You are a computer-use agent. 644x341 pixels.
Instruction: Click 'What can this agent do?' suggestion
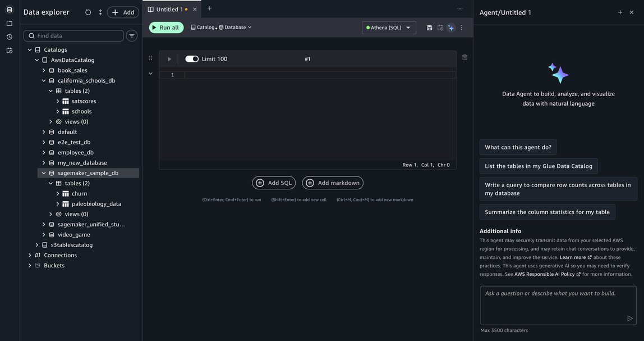[x=518, y=147]
